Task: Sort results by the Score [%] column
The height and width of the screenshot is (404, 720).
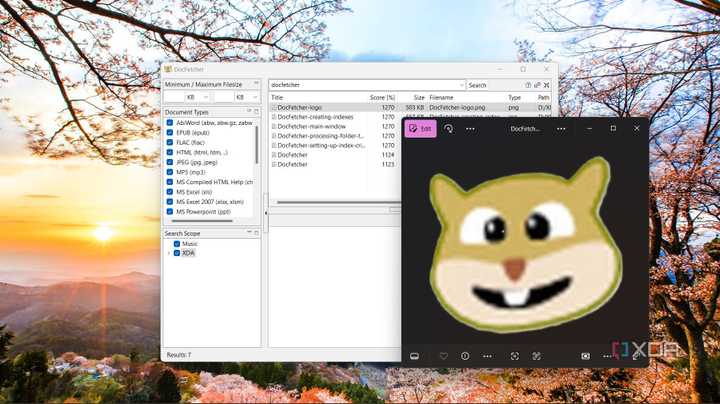Action: 382,97
